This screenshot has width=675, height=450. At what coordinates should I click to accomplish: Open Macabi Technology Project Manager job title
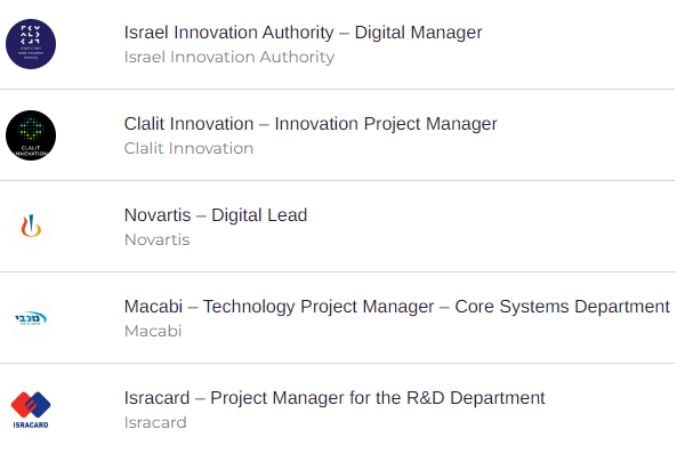396,306
